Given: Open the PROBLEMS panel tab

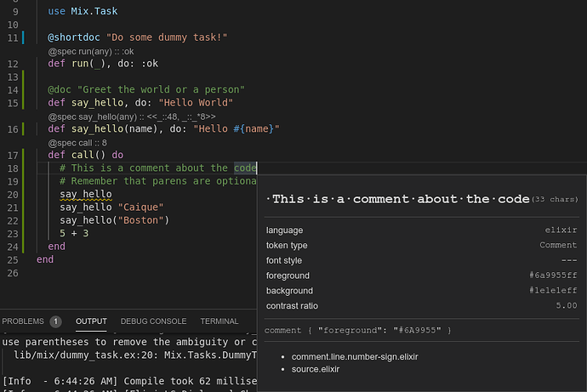Looking at the screenshot, I should (x=23, y=321).
